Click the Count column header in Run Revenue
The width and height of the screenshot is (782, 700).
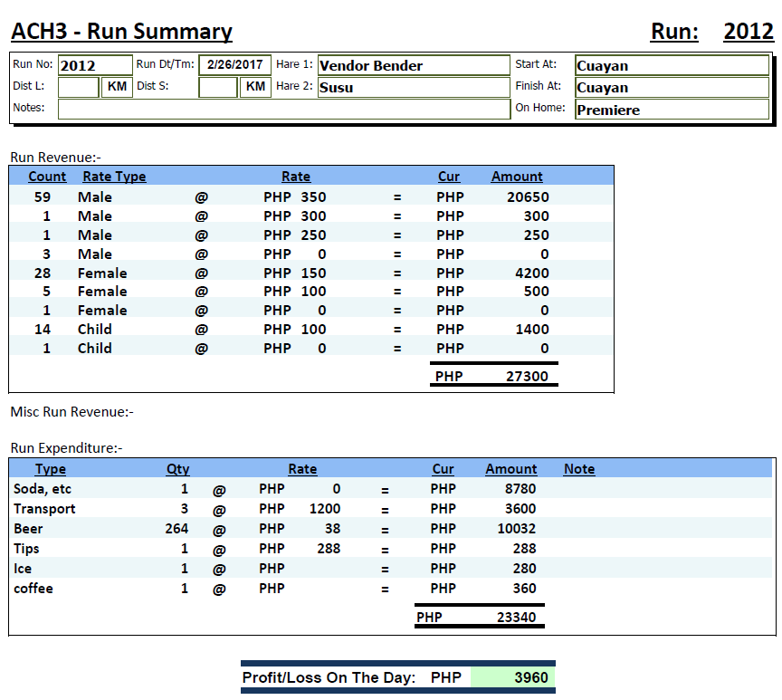click(x=47, y=177)
